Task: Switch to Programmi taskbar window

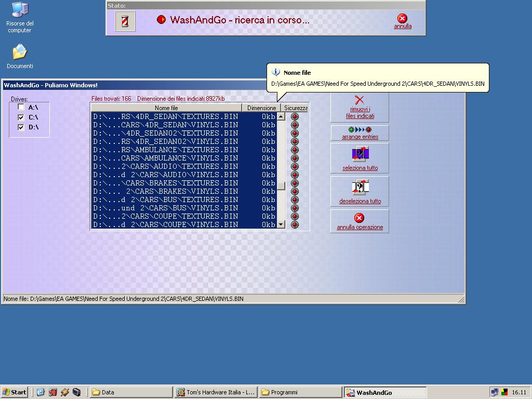Action: 301,392
